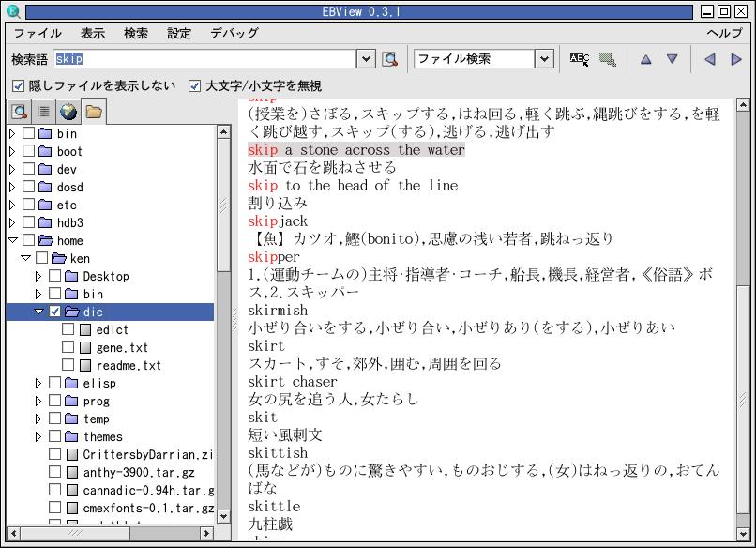Toggle the ignore case checkbox (大文字/小文字を無視)

point(195,86)
